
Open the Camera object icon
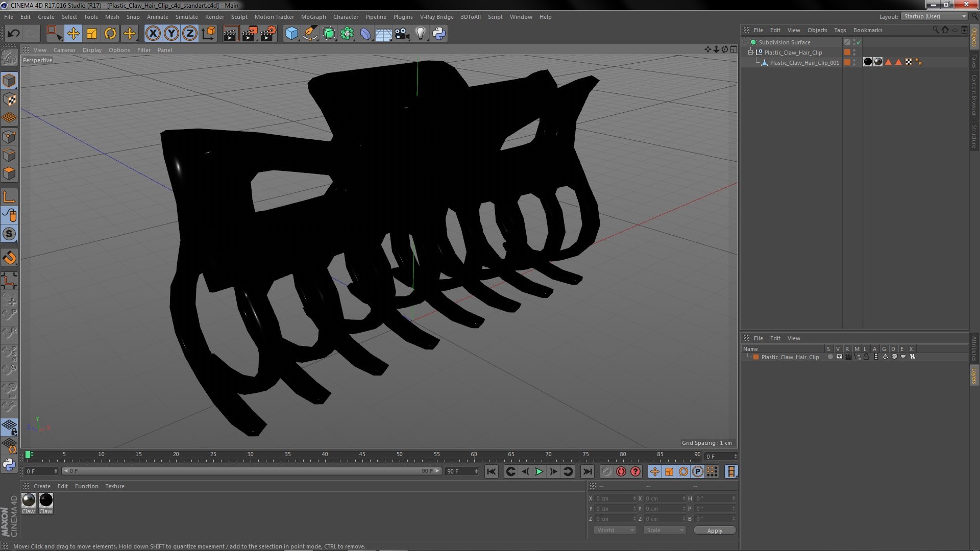[402, 34]
